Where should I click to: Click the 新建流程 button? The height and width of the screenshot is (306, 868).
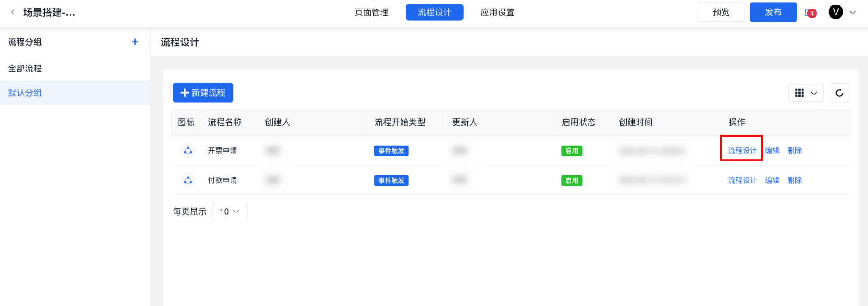[203, 93]
